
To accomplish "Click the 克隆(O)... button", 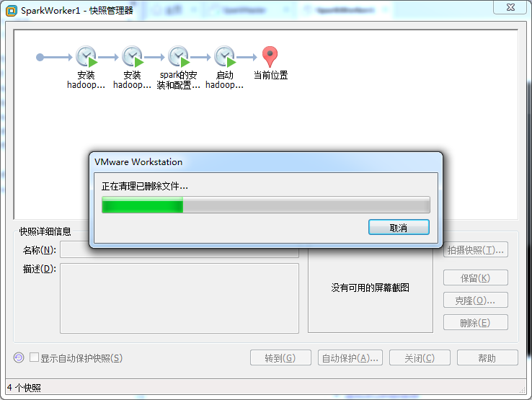I will (475, 301).
